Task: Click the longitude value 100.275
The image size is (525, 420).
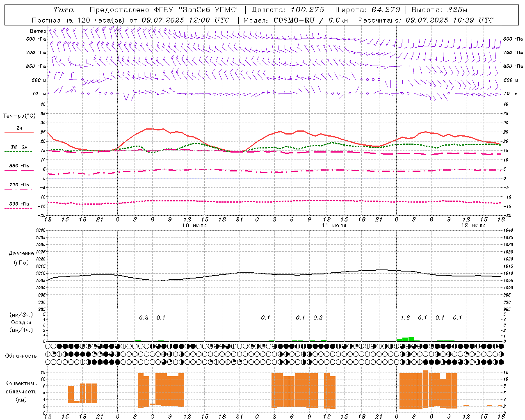Action: [x=307, y=10]
